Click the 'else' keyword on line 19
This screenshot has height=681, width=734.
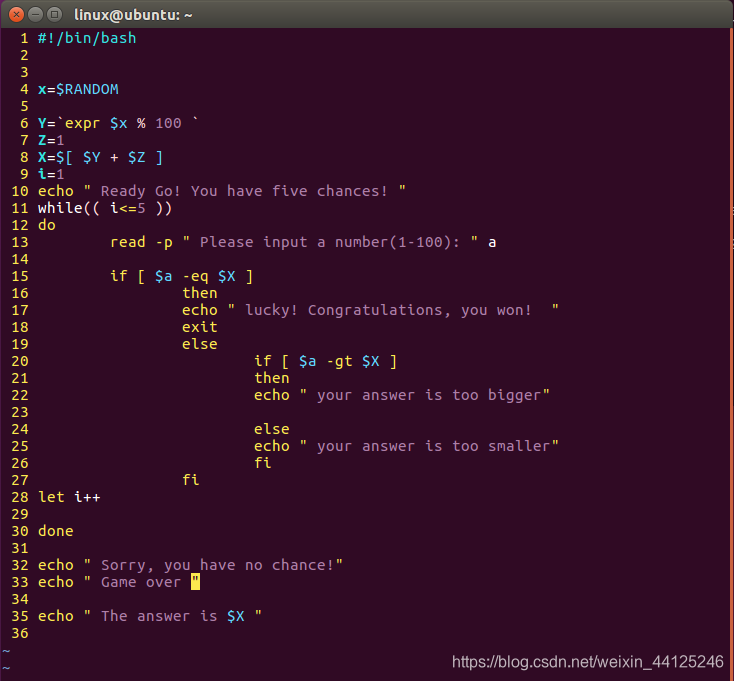pos(200,344)
